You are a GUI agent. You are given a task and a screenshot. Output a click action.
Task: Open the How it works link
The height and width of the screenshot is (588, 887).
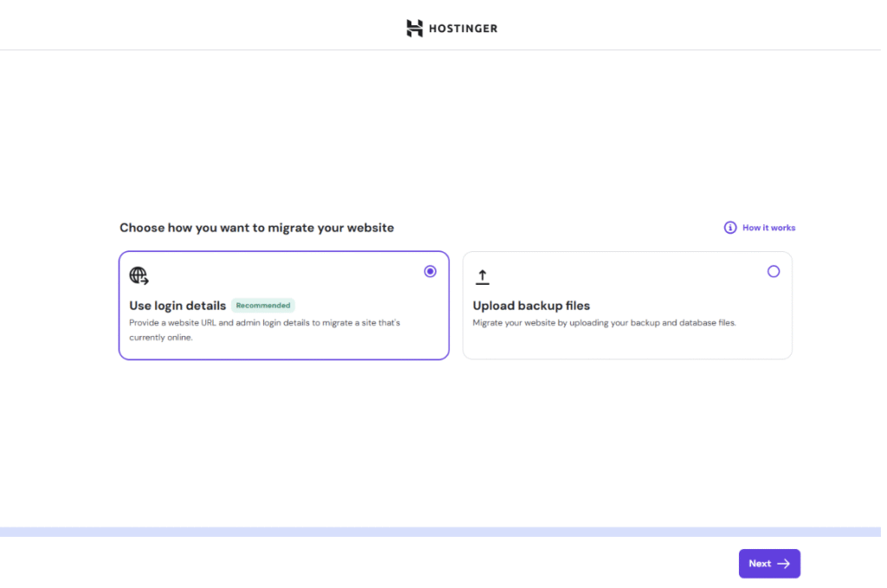pyautogui.click(x=768, y=228)
